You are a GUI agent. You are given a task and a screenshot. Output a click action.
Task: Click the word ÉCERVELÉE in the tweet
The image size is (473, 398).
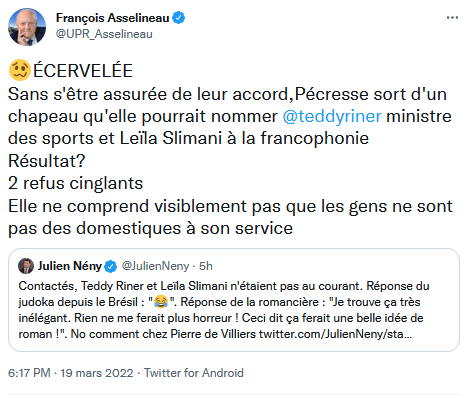tap(83, 70)
